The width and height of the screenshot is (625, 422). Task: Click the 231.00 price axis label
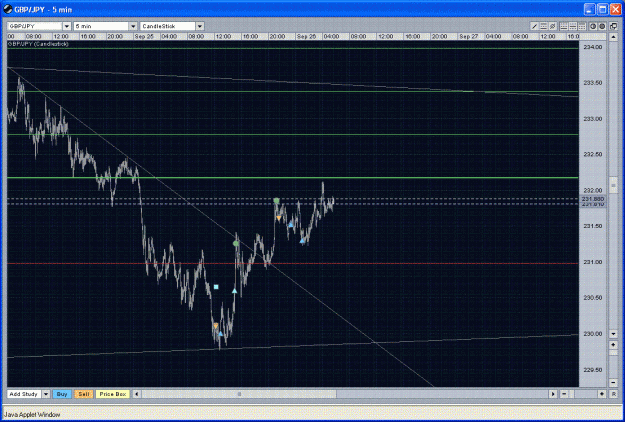click(x=593, y=262)
